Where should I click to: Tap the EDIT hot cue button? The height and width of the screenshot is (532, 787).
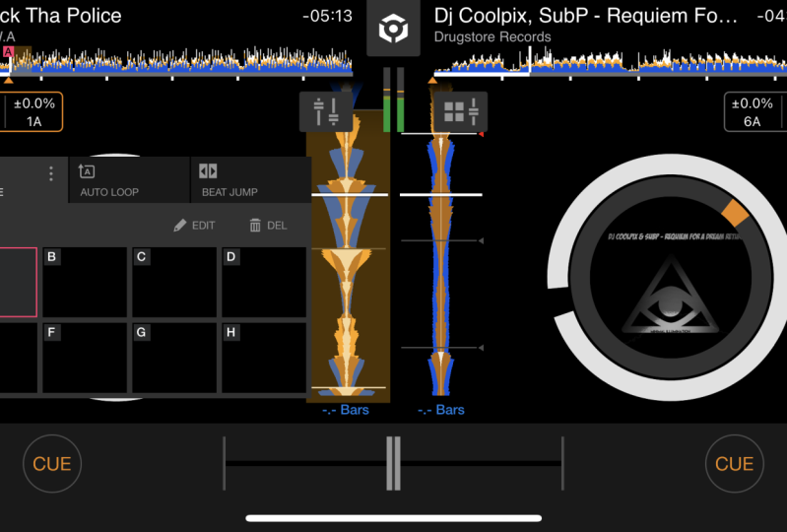[x=194, y=226]
